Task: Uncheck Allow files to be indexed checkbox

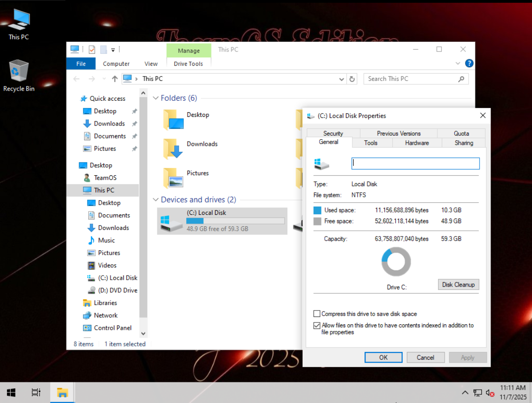Action: (x=317, y=325)
